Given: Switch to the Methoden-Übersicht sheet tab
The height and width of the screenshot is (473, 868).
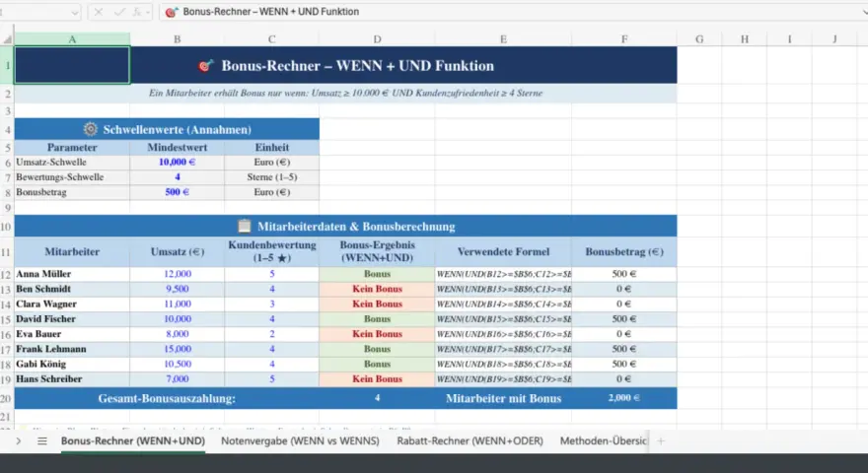Looking at the screenshot, I should [x=603, y=440].
